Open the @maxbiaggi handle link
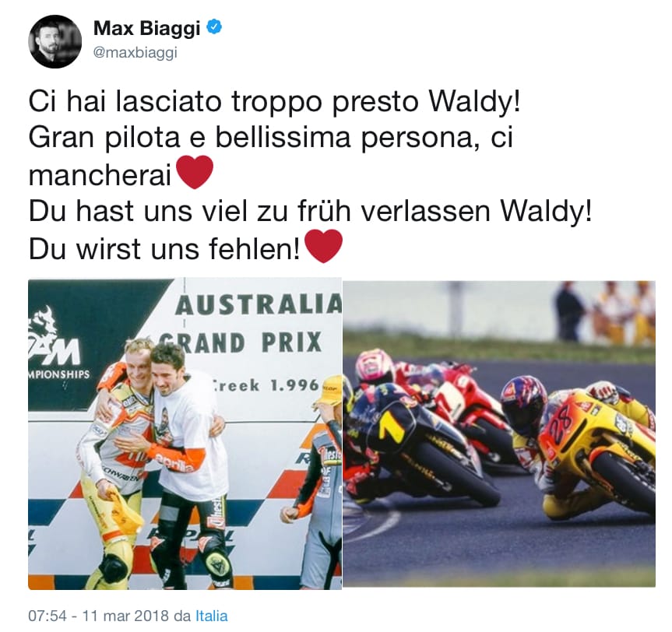 (x=135, y=53)
